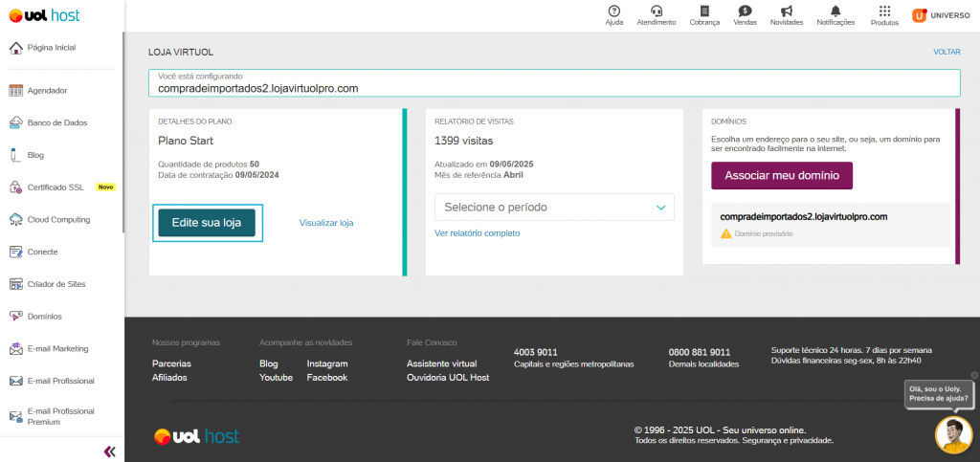Close the Uoly help bubble
Screen dimensions: 980x462
click(973, 375)
